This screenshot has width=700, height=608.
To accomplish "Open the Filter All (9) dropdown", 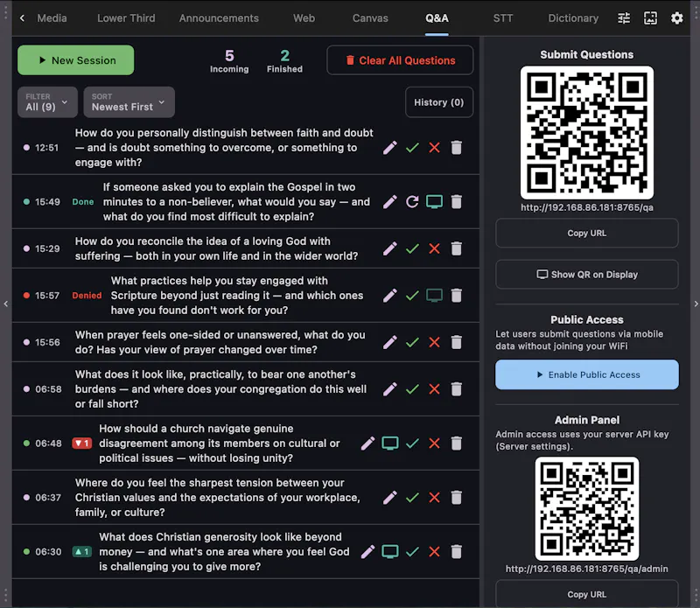I will coord(47,102).
